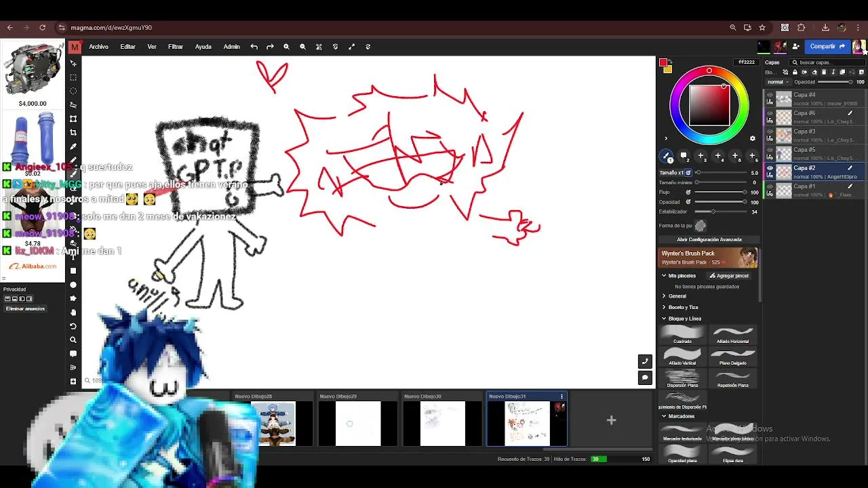Open the Filtrar menu
The height and width of the screenshot is (488, 868).
[x=176, y=47]
